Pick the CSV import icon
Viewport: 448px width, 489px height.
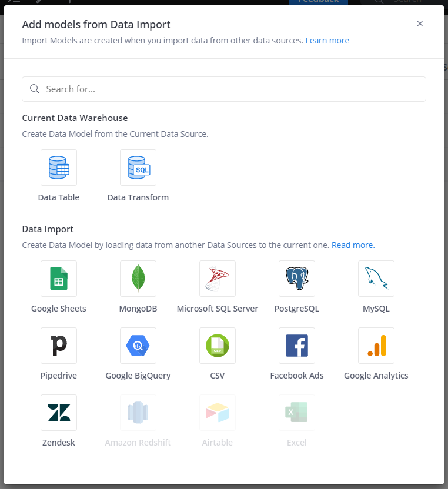[218, 346]
